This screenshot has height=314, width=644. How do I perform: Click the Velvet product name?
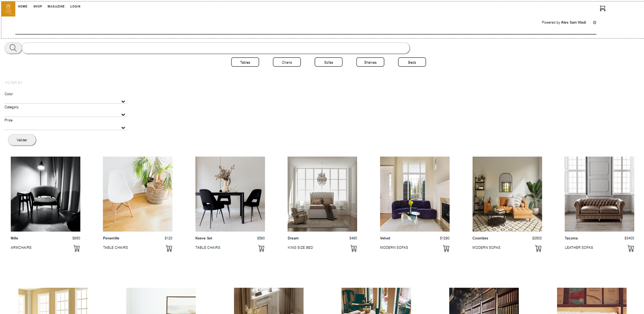pyautogui.click(x=385, y=238)
